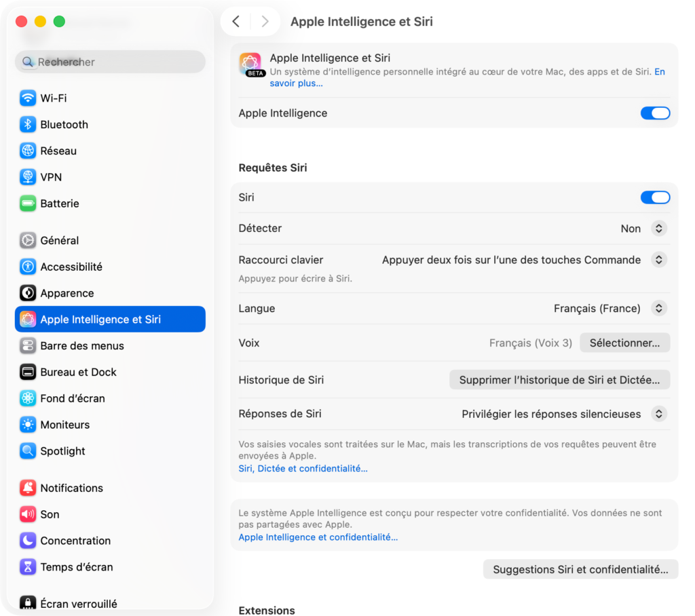
Task: Go to Barre des menus section
Action: click(x=82, y=346)
